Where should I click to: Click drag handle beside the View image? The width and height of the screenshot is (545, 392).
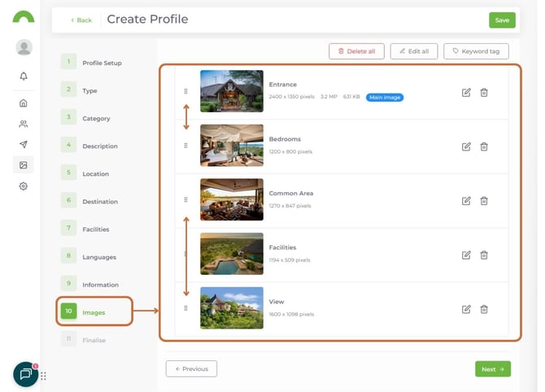[185, 308]
